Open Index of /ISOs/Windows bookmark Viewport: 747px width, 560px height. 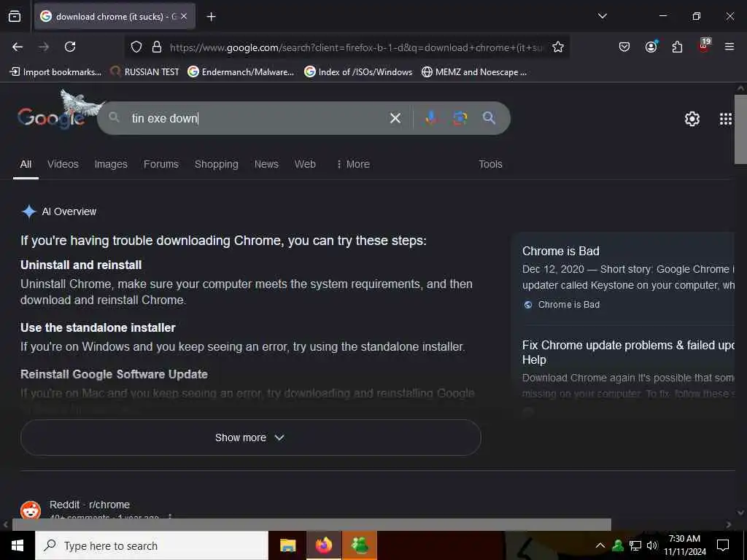click(x=358, y=72)
